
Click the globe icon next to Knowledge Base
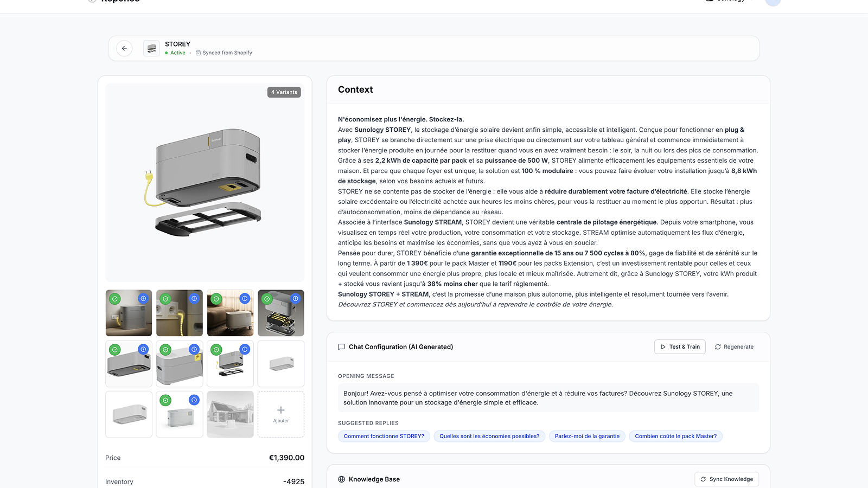(341, 479)
